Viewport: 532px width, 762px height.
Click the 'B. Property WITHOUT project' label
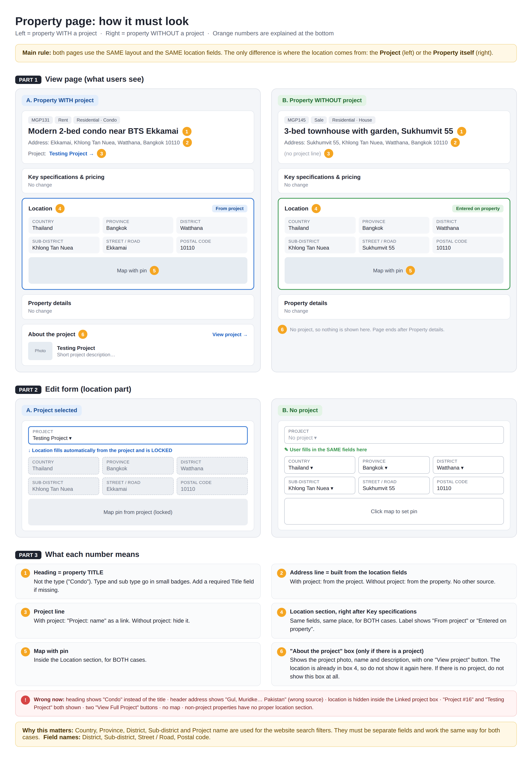(322, 100)
